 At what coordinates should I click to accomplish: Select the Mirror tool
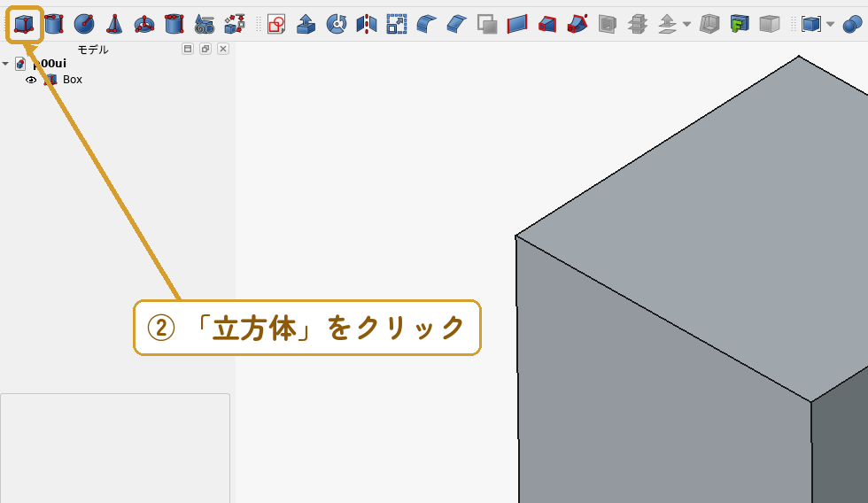pyautogui.click(x=367, y=24)
